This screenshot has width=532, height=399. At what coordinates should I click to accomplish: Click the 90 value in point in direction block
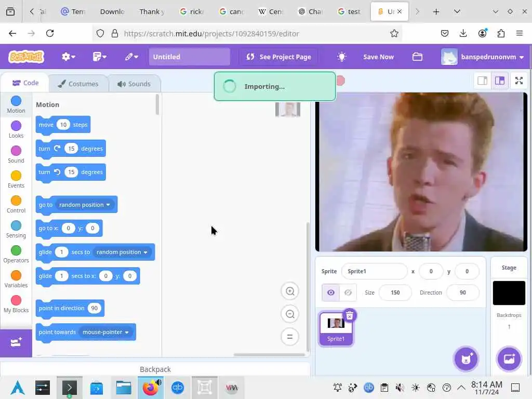pyautogui.click(x=95, y=308)
